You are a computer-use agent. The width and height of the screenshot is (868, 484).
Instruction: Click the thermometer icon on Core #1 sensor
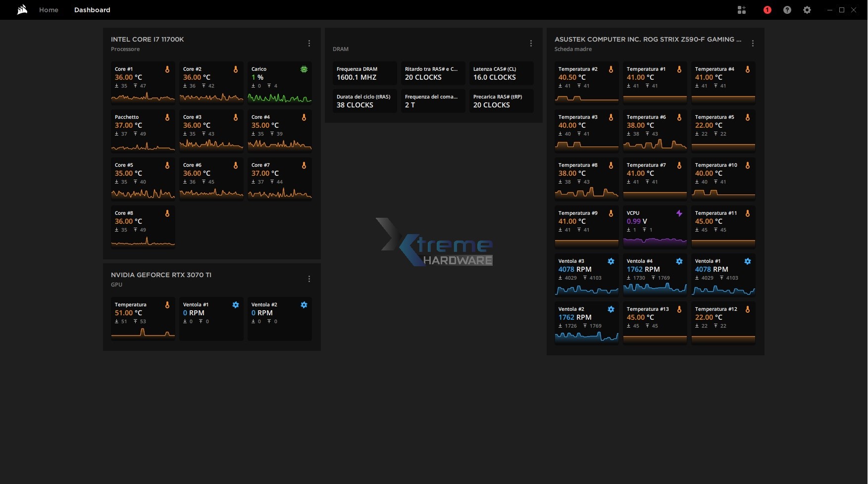pos(168,70)
